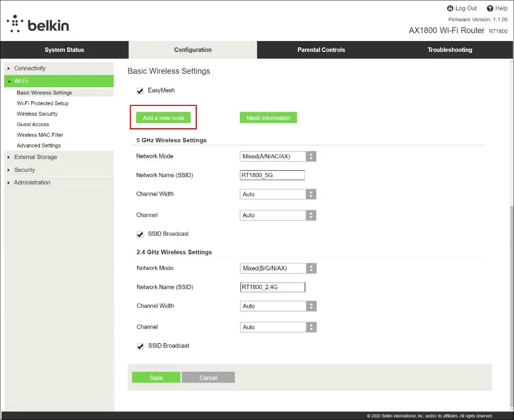Toggle the EasyMesh checkbox
The height and width of the screenshot is (420, 514).
pos(140,91)
